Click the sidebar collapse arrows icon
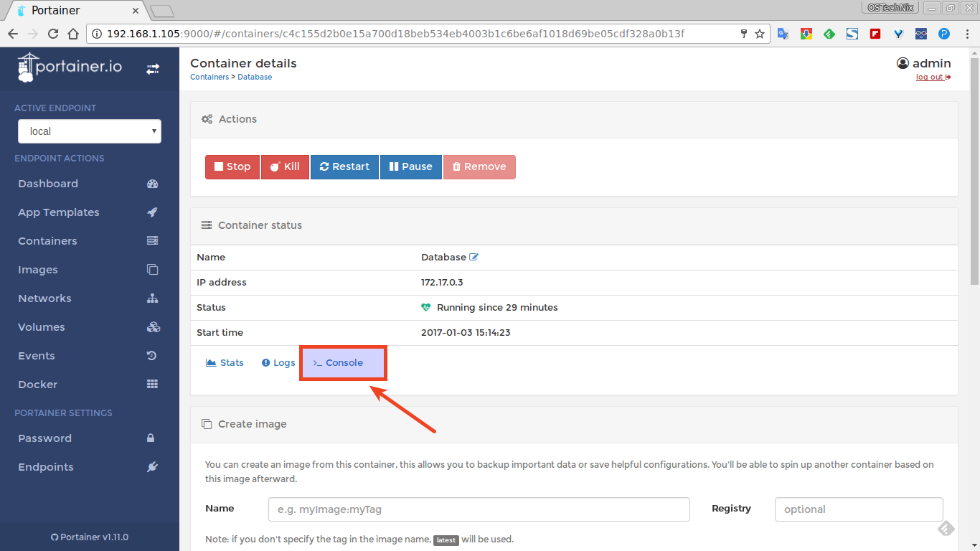Image resolution: width=980 pixels, height=551 pixels. (x=153, y=69)
